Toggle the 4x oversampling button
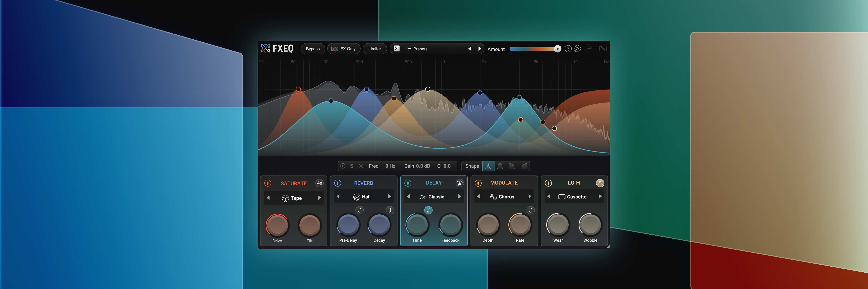The image size is (868, 289). pyautogui.click(x=319, y=183)
